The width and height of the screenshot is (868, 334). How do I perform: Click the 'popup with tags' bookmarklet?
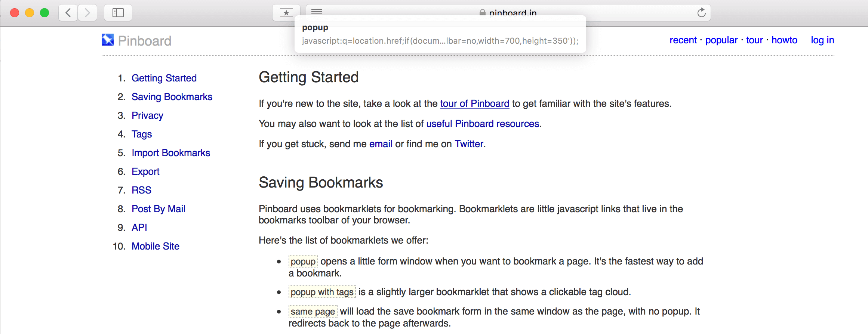322,292
